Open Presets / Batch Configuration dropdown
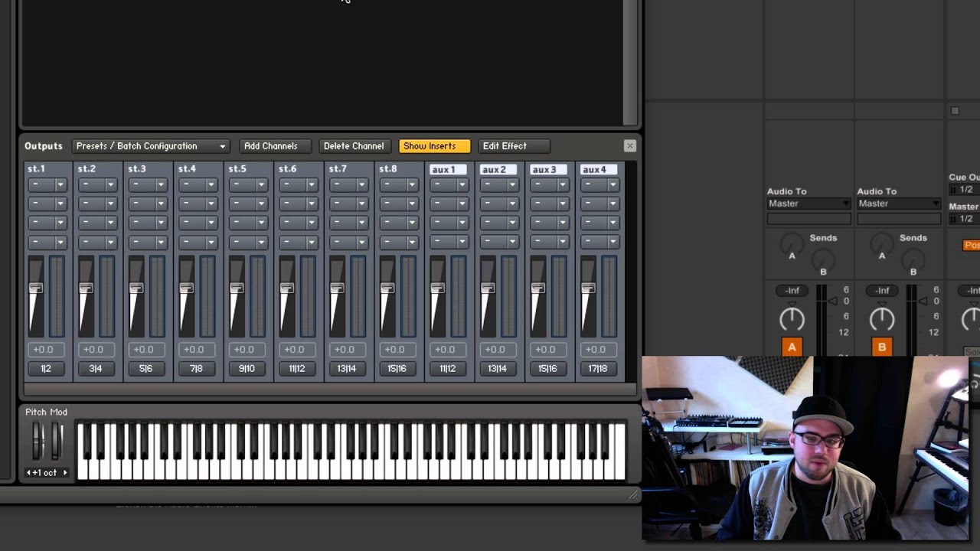The width and height of the screenshot is (980, 551). coord(151,146)
